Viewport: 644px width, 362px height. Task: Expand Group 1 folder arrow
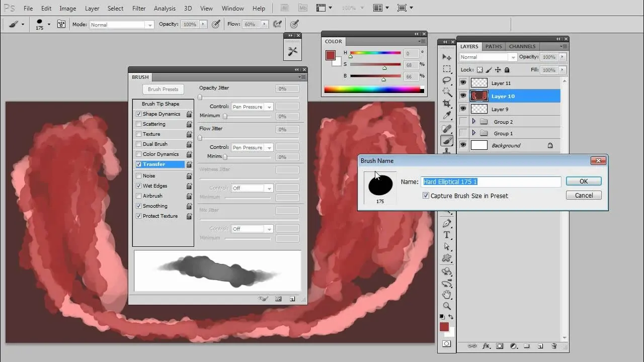[x=473, y=133]
